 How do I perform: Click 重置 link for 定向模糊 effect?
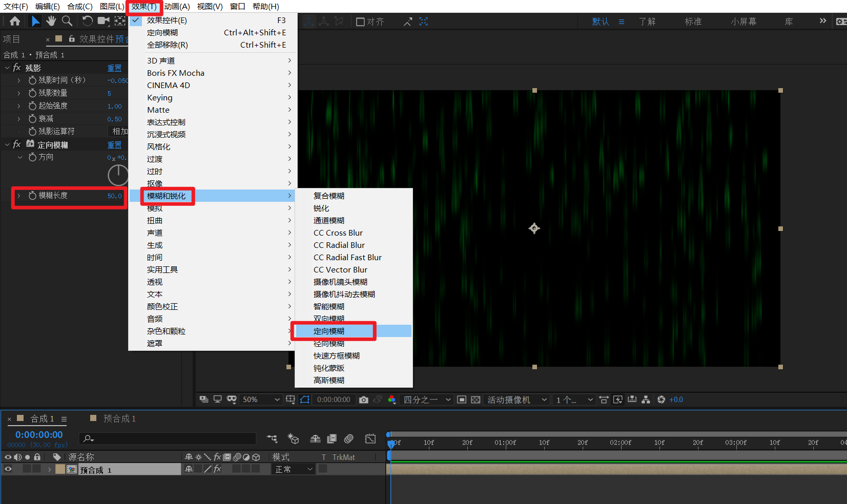(114, 145)
